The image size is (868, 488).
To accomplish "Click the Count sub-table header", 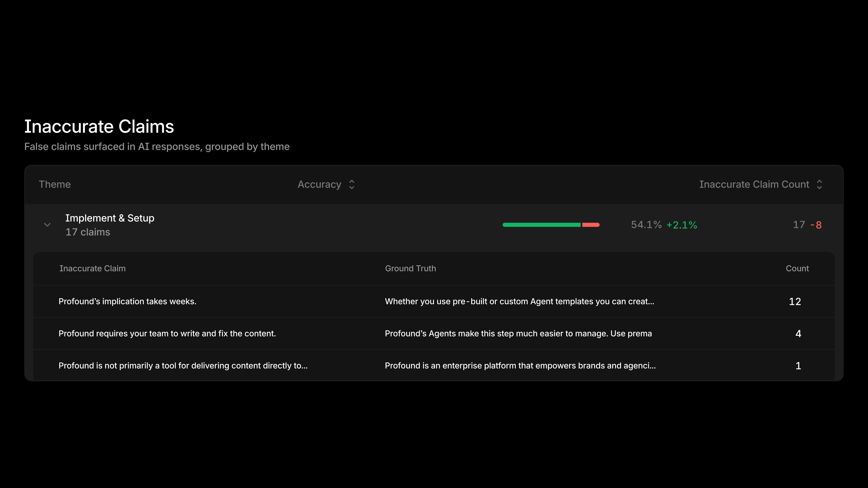I will [797, 268].
